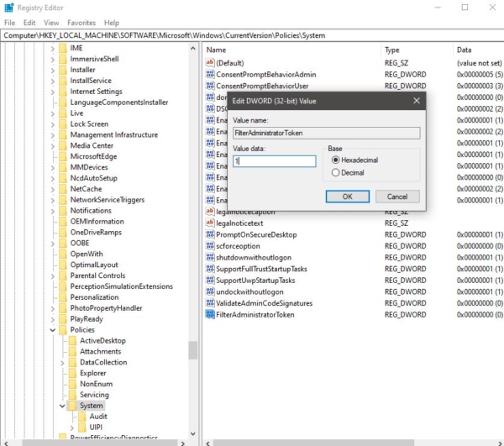The height and width of the screenshot is (446, 504).
Task: Click the shutdownwithoutlogon DWORD icon
Action: pyautogui.click(x=210, y=257)
